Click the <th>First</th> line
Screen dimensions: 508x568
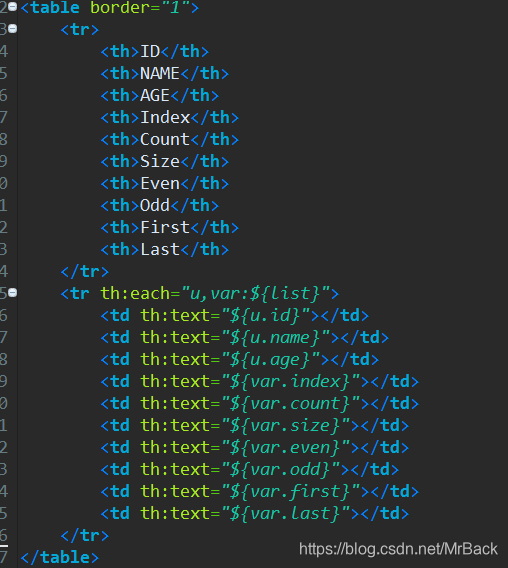[170, 227]
